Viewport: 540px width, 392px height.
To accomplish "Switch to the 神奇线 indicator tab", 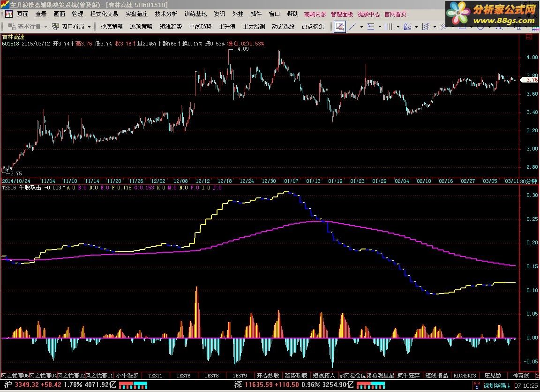I will [521, 376].
